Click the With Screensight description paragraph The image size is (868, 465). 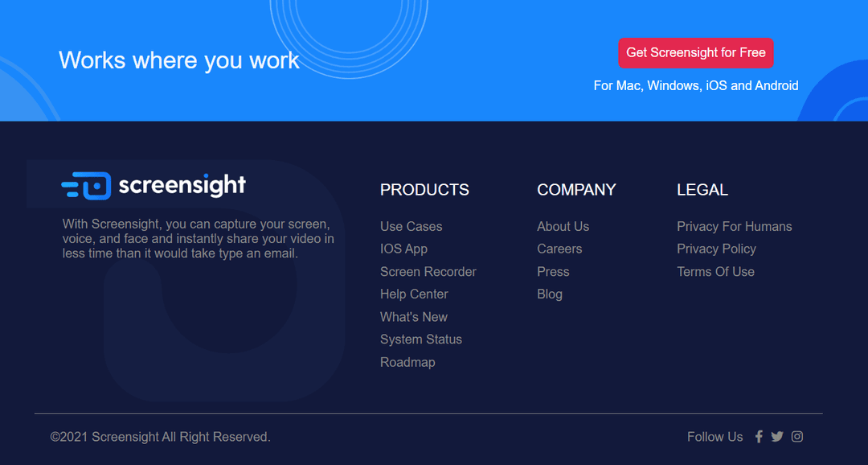[199, 239]
